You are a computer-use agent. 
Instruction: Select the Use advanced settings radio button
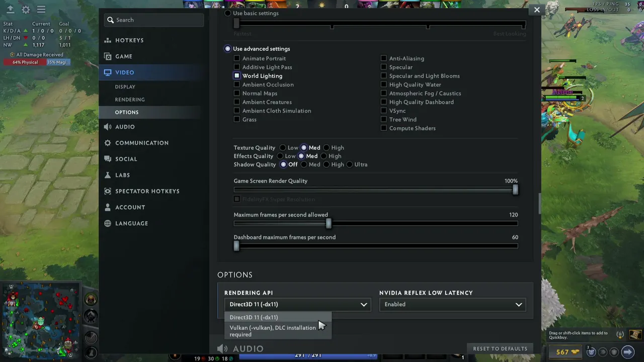(x=228, y=49)
